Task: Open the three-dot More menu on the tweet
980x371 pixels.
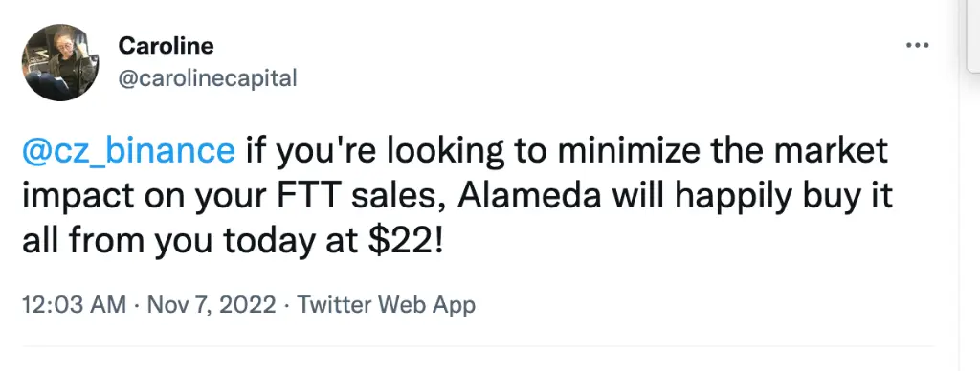Action: click(x=918, y=46)
